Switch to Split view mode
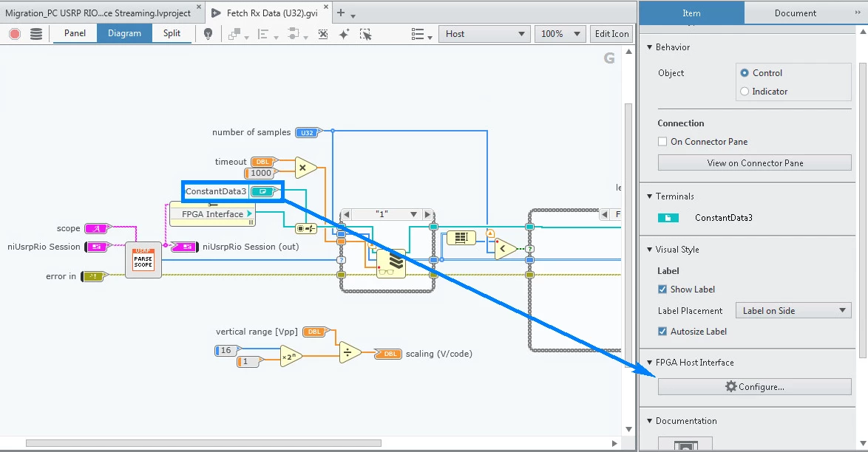868x452 pixels. [x=172, y=33]
